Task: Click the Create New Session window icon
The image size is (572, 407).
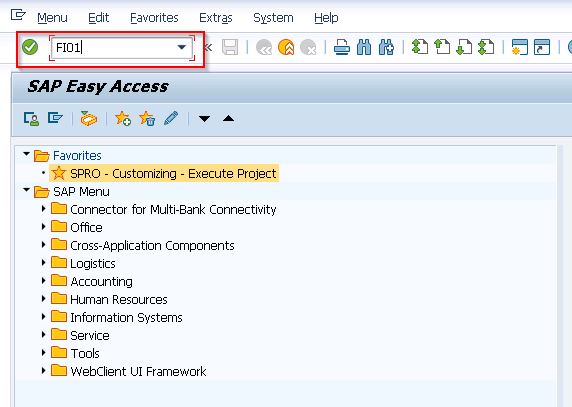Action: [x=519, y=47]
